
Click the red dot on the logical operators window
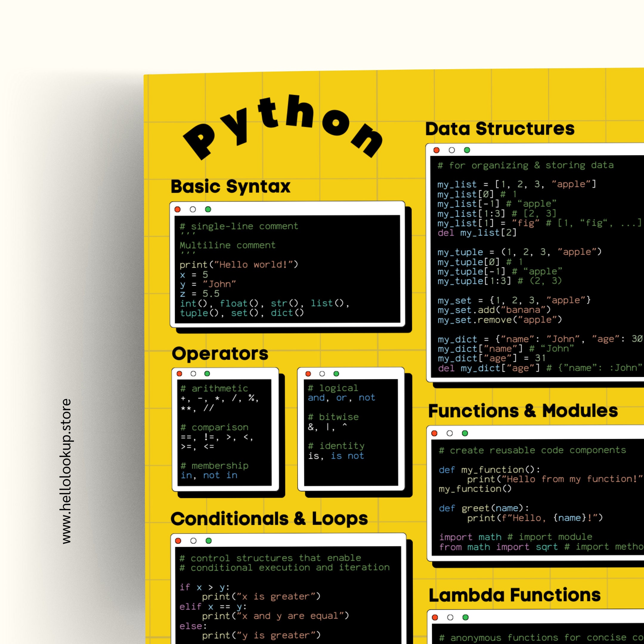point(308,374)
